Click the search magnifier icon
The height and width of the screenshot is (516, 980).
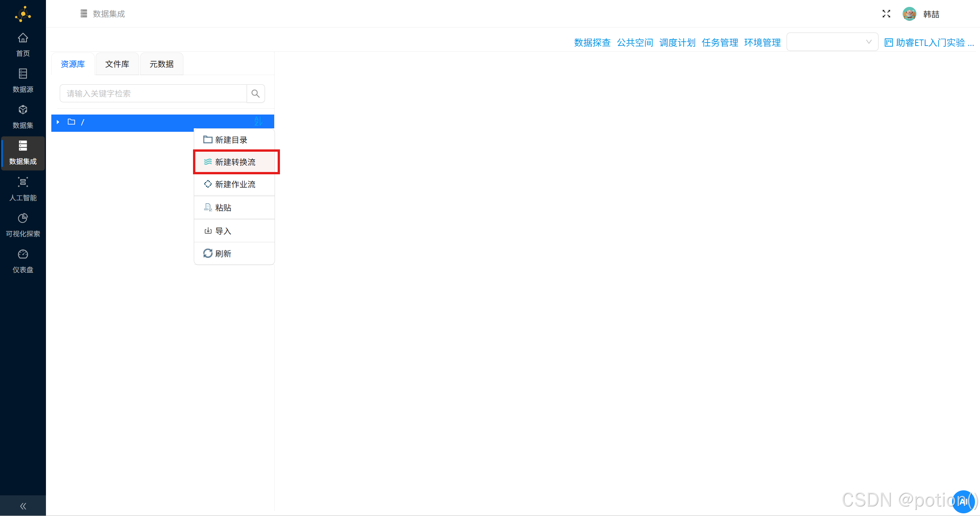click(x=255, y=93)
